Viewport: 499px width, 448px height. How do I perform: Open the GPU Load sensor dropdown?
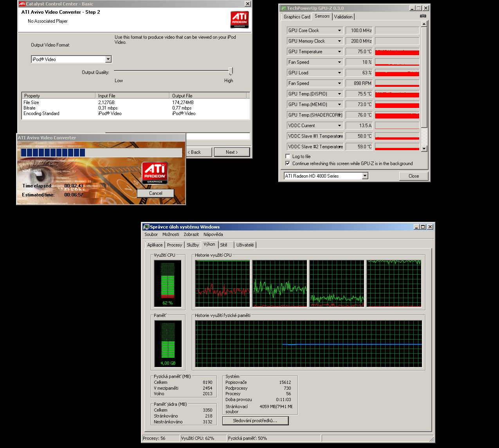click(339, 73)
